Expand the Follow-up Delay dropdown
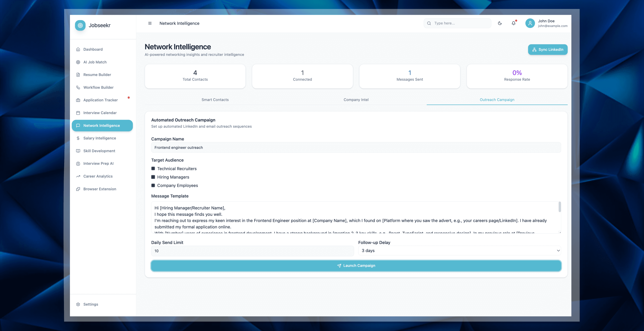 pyautogui.click(x=460, y=250)
